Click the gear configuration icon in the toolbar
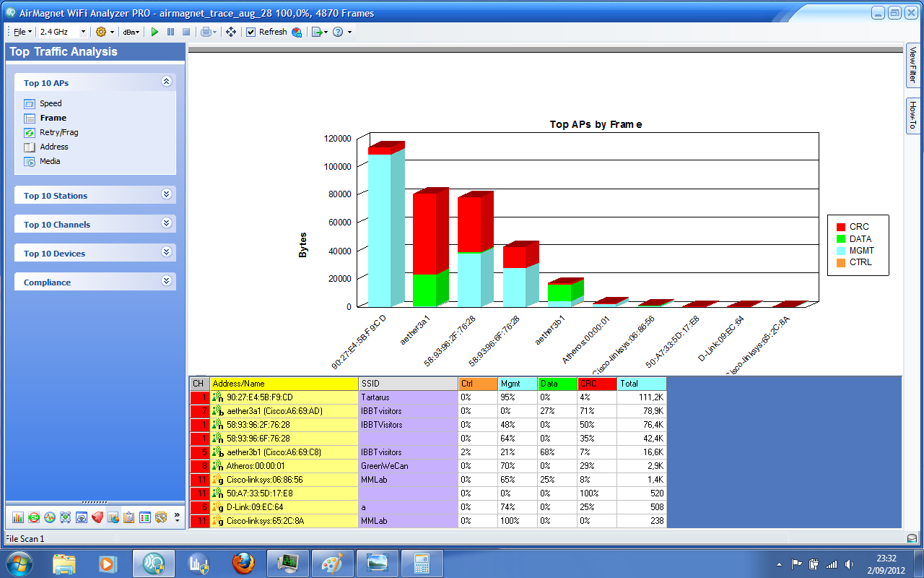924x578 pixels. pyautogui.click(x=101, y=32)
